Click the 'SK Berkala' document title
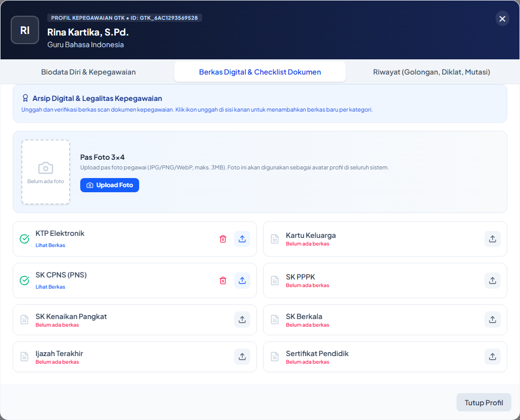 click(x=304, y=317)
